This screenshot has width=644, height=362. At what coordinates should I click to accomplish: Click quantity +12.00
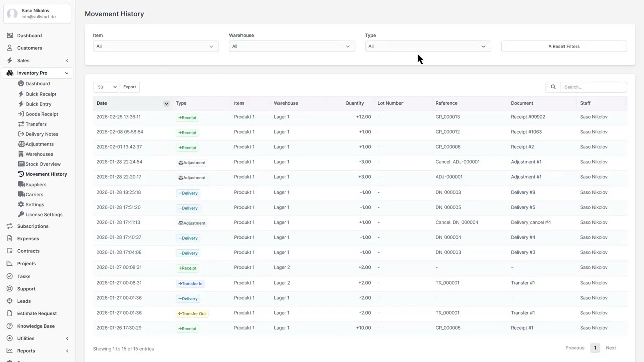click(x=363, y=117)
